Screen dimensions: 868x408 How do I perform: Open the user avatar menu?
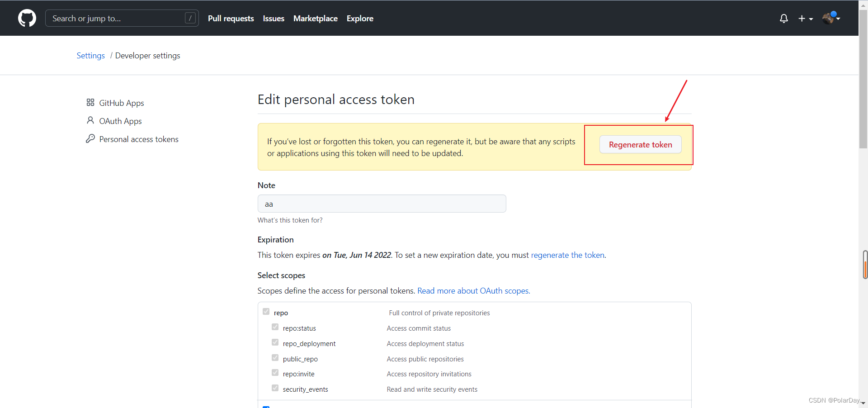[831, 18]
